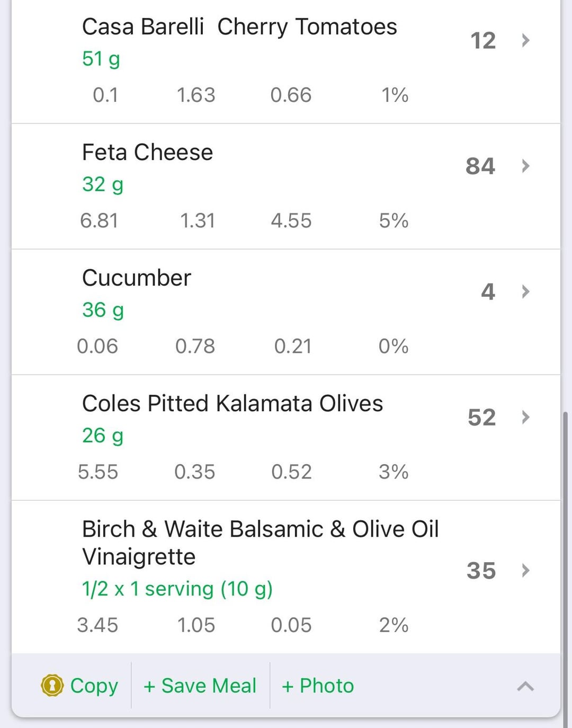Select the Feta Cheese food name
572x728 pixels.
(x=147, y=153)
